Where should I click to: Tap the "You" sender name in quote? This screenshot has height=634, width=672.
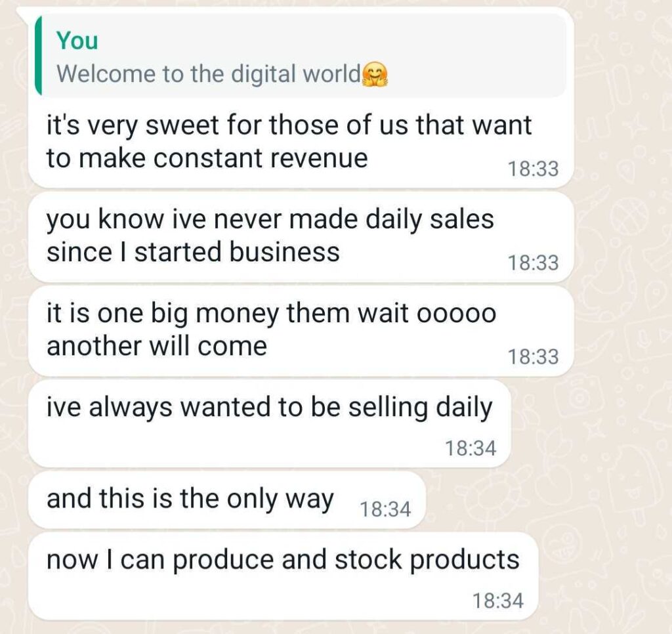coord(77,41)
